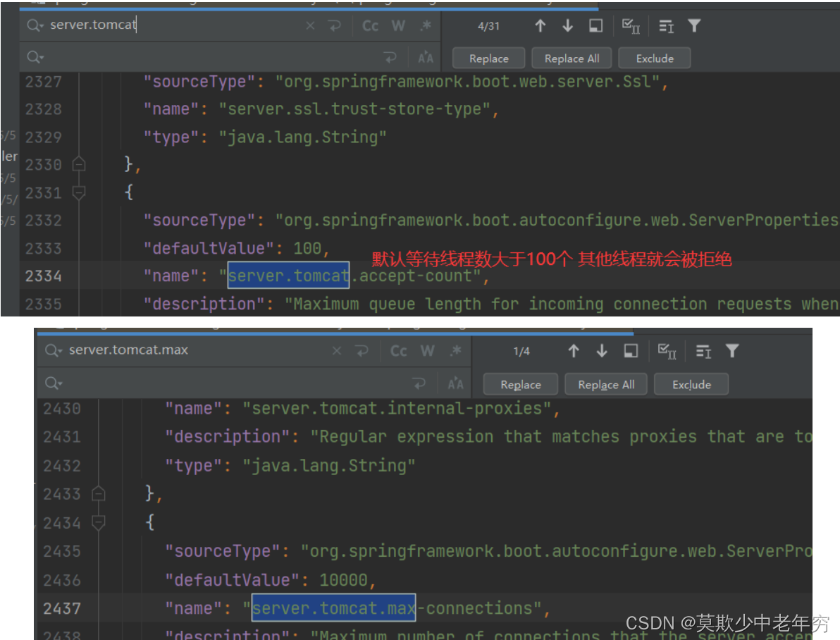
Task: Go to previous occurrence beside 1/4
Action: [x=573, y=351]
